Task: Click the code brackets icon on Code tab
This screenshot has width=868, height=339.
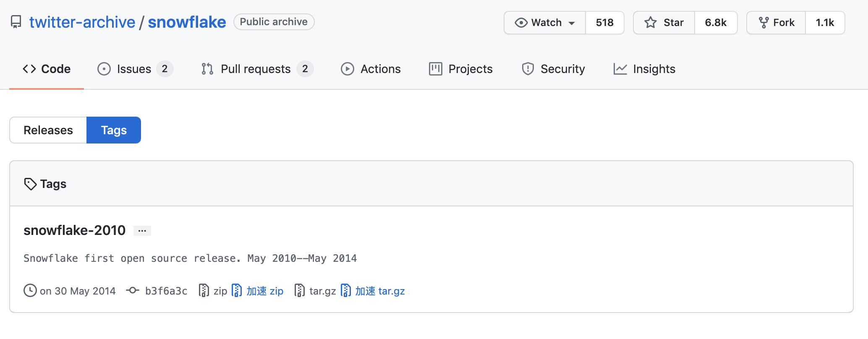Action: [x=29, y=69]
